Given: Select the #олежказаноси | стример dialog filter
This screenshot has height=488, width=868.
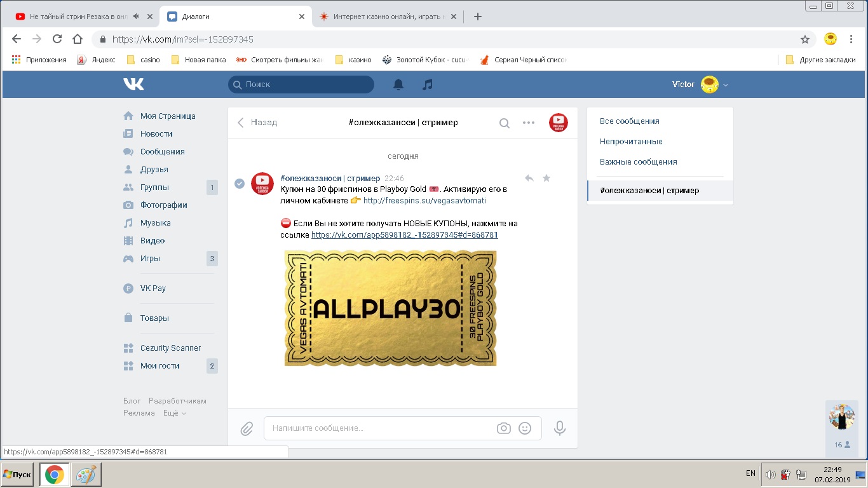Looking at the screenshot, I should pos(660,191).
